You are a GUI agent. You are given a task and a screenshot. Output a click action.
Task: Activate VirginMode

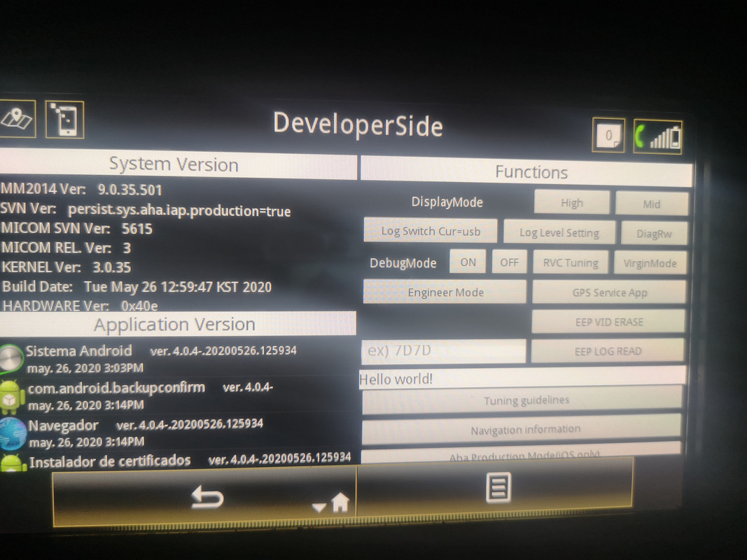tap(650, 263)
